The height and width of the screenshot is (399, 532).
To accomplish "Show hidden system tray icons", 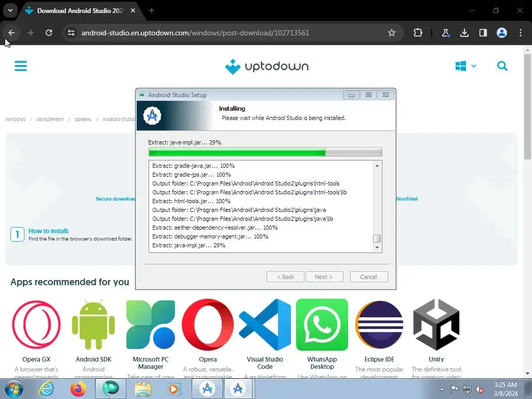I will coord(442,389).
